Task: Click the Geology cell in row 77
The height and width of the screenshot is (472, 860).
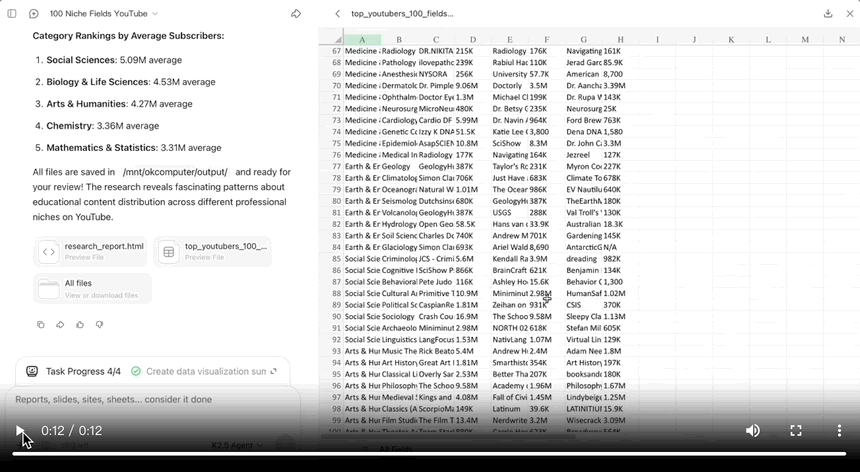Action: click(399, 166)
